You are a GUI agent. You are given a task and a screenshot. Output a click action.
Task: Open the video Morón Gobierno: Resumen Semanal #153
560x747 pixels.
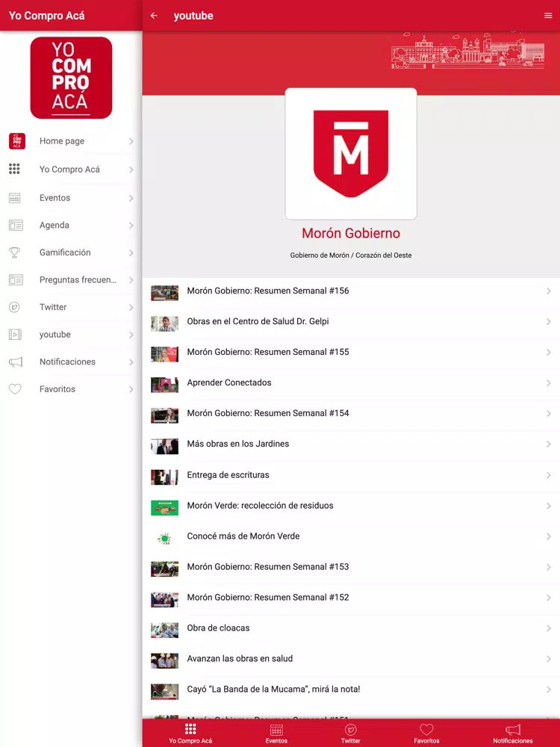[x=351, y=567]
